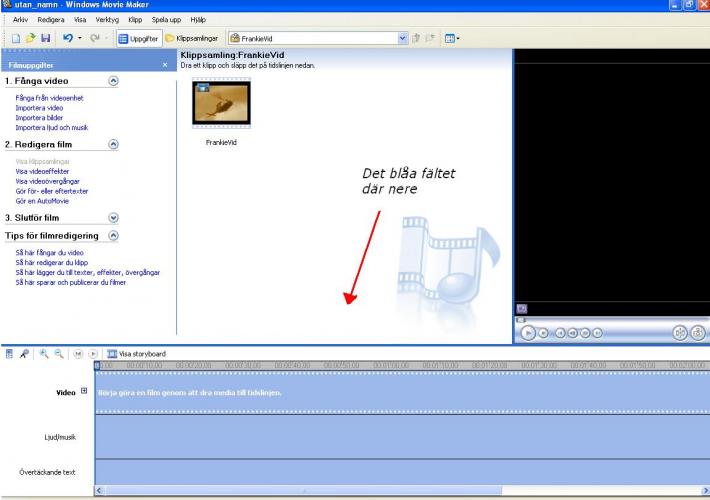Toggle the Uppgifter task pane button

point(138,38)
